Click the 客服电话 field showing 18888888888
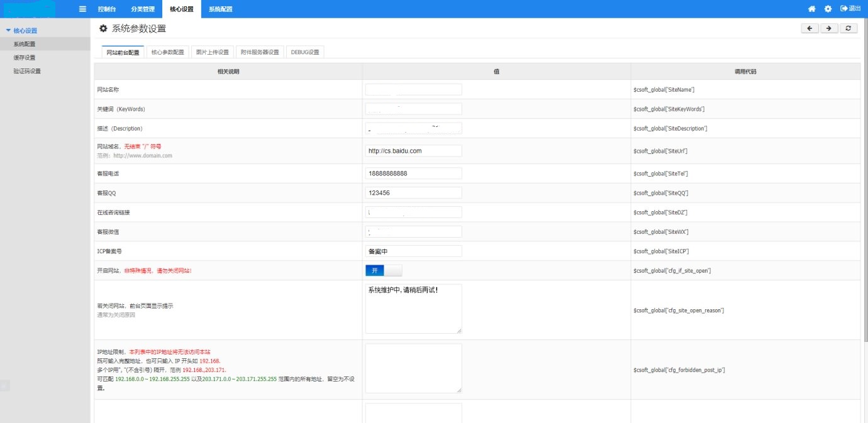This screenshot has height=423, width=868. pos(413,173)
